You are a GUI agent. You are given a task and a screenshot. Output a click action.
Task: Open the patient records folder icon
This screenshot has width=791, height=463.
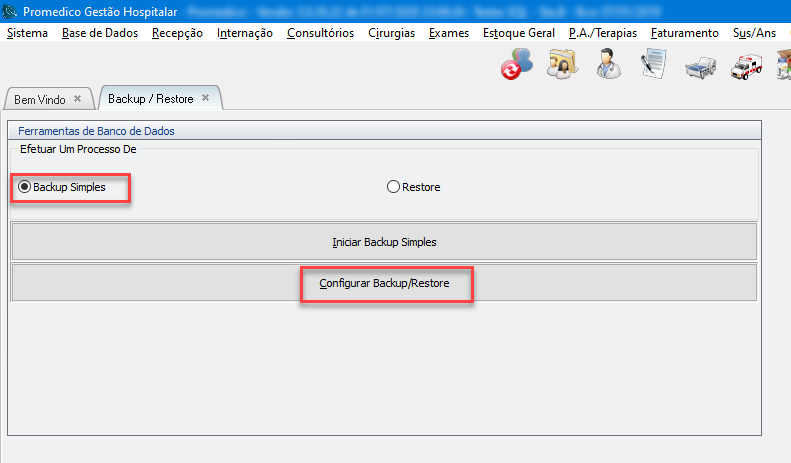[x=563, y=67]
